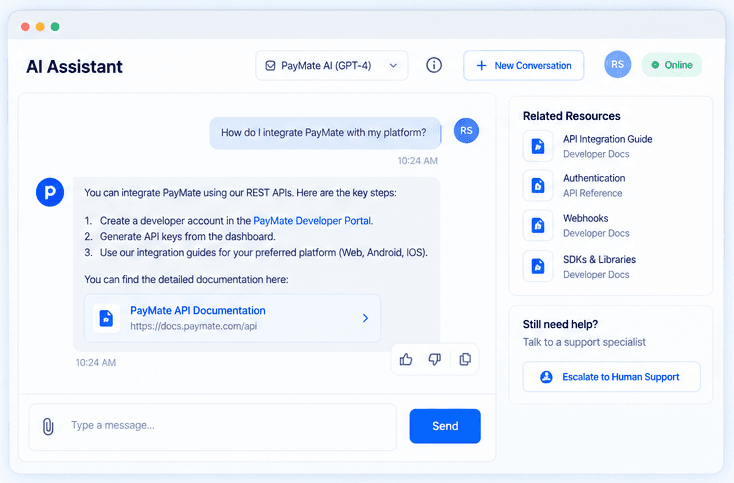
Task: Click the API Integration Guide file icon
Action: point(538,146)
